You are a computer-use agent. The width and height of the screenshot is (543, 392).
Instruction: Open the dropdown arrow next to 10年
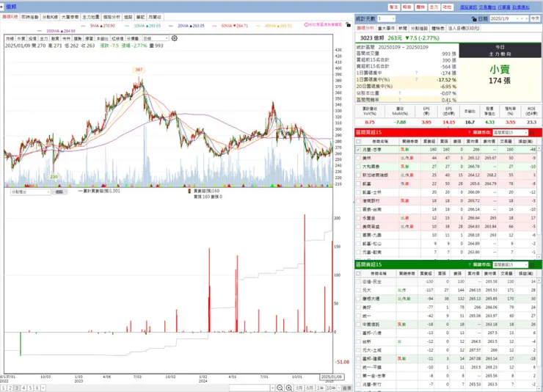(339, 388)
